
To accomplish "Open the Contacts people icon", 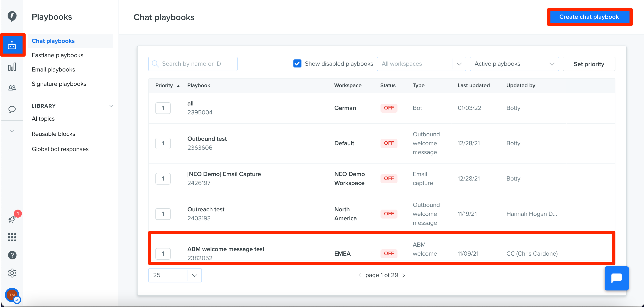I will 12,88.
